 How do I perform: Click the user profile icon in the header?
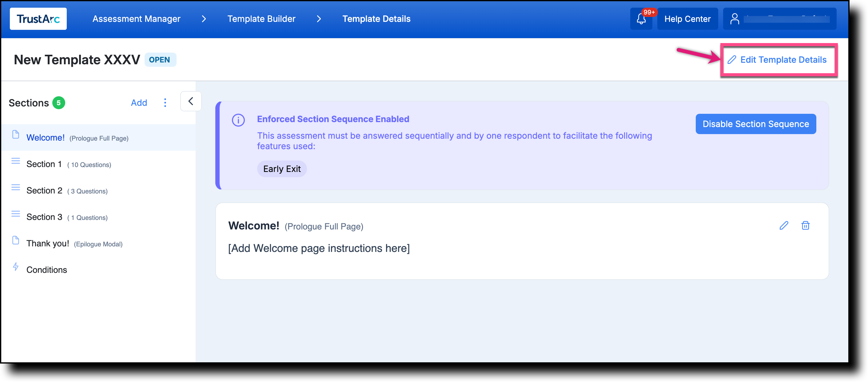click(x=735, y=18)
